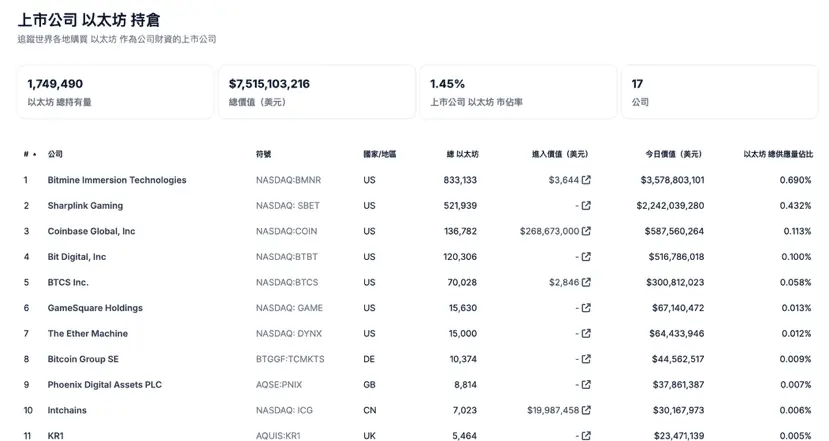Select the 17 companies card
Screen dimensions: 829x441
click(x=720, y=92)
